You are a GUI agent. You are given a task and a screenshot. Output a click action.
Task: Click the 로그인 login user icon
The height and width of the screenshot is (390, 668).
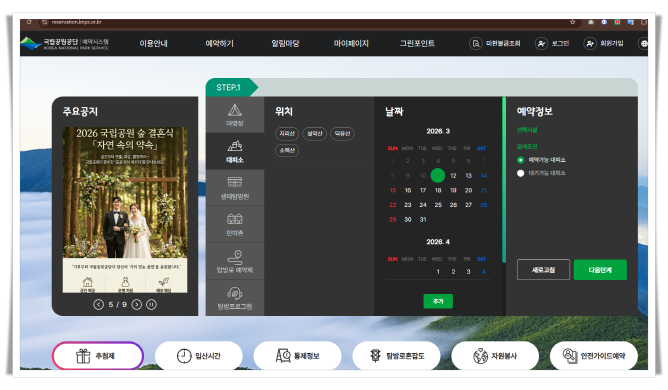click(x=541, y=43)
